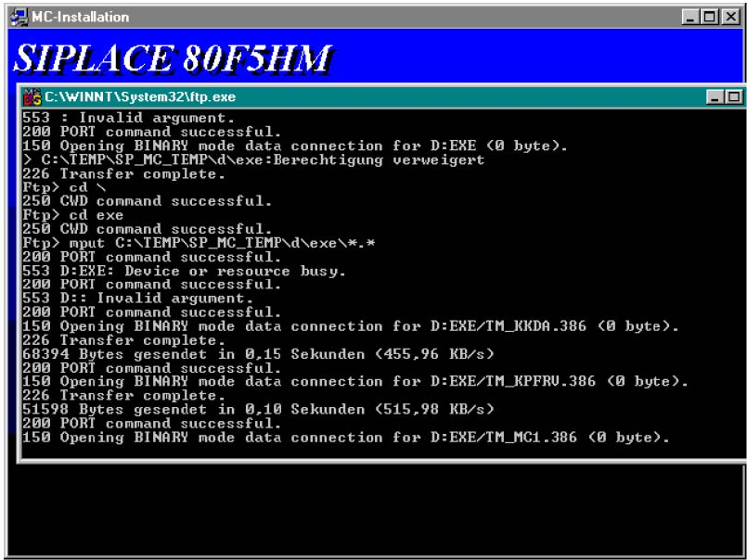The width and height of the screenshot is (747, 560).
Task: Minimize the MC-Installation window
Action: tap(690, 17)
